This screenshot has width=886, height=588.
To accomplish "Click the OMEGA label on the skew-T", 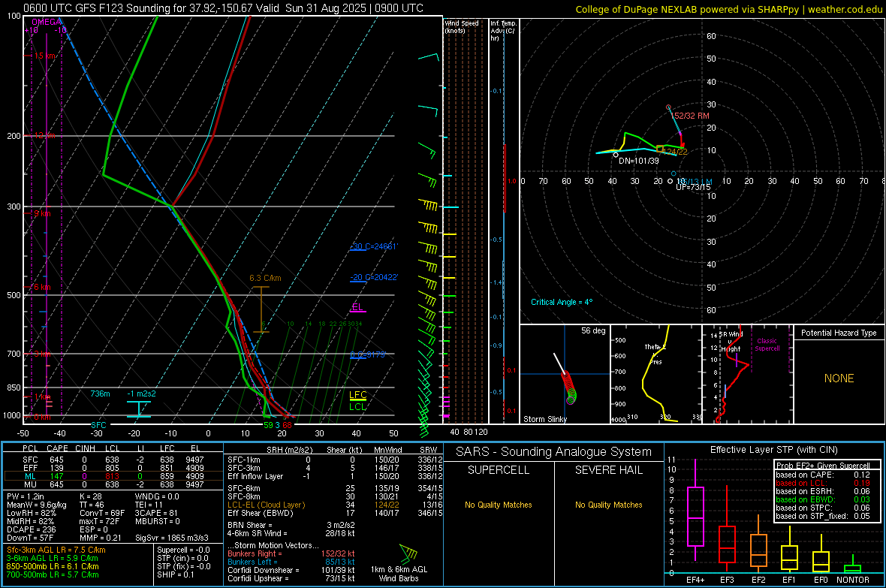I will tap(47, 22).
